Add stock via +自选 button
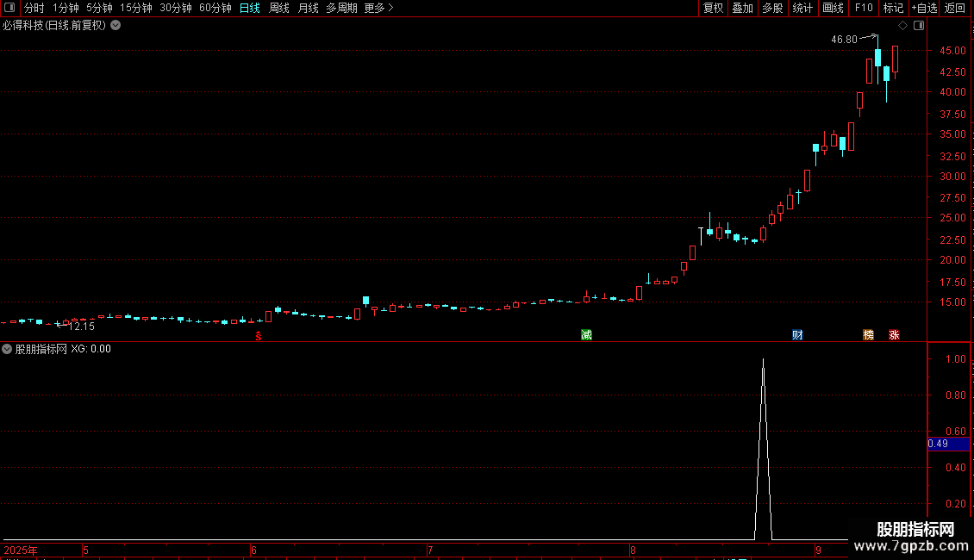 point(924,8)
